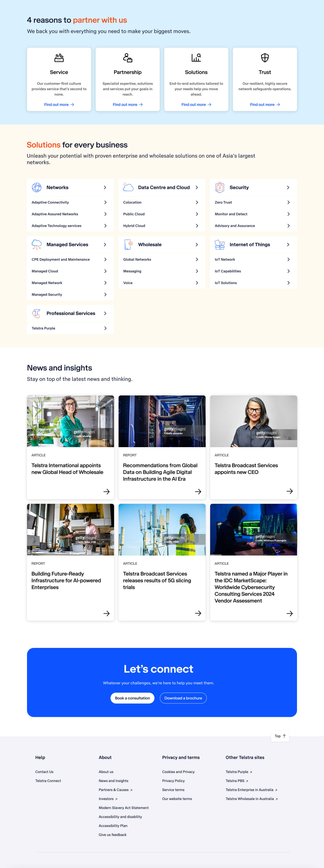Open Our website terms link
Viewport: 324px width, 868px height.
coord(177,799)
